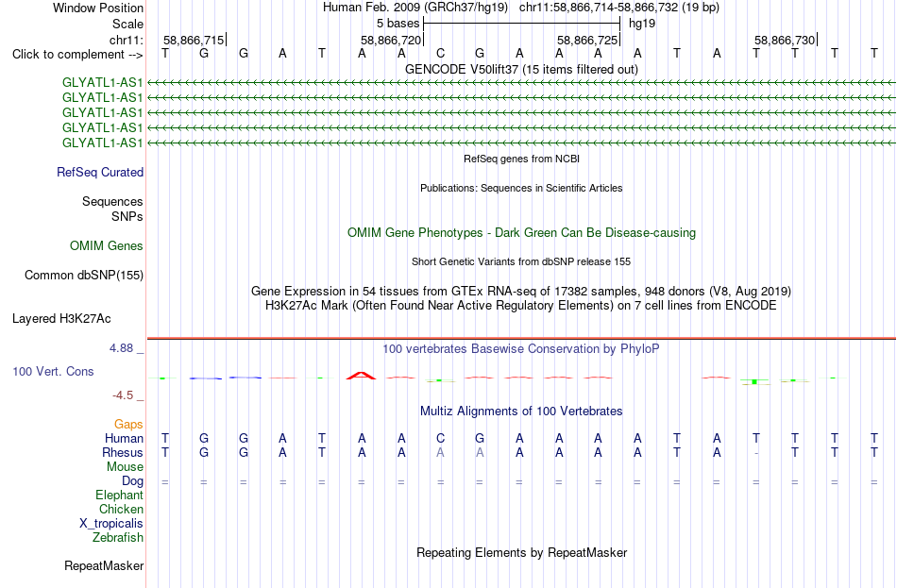Click the 4.88 PhyloP upper scale value
This screenshot has width=897, height=588.
coord(121,348)
